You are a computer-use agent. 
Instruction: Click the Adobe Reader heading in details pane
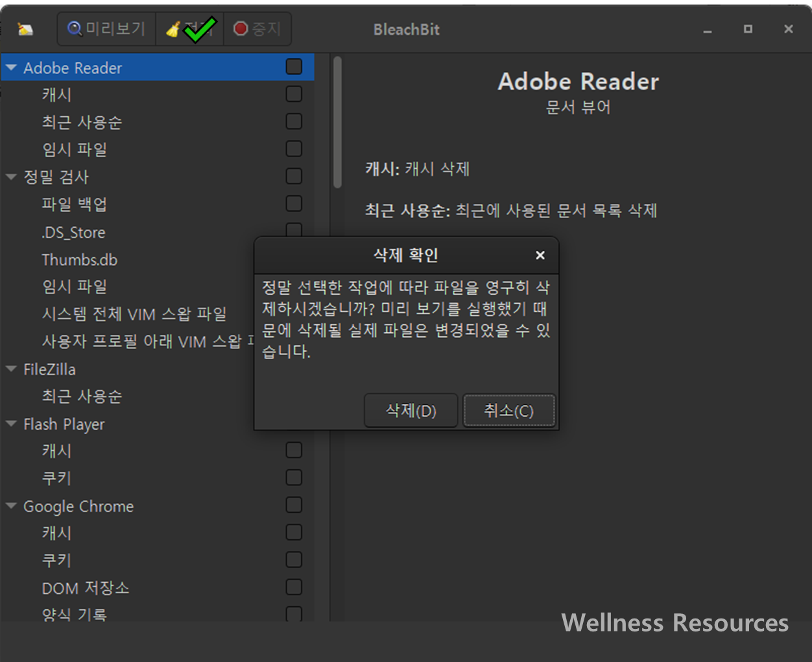[578, 82]
